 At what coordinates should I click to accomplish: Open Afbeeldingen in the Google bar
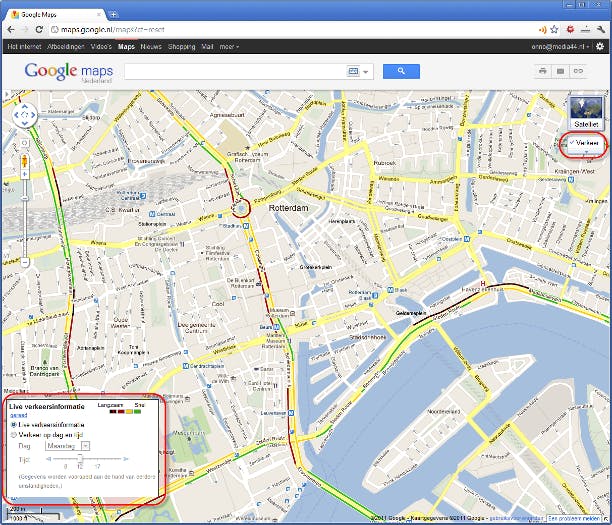66,46
